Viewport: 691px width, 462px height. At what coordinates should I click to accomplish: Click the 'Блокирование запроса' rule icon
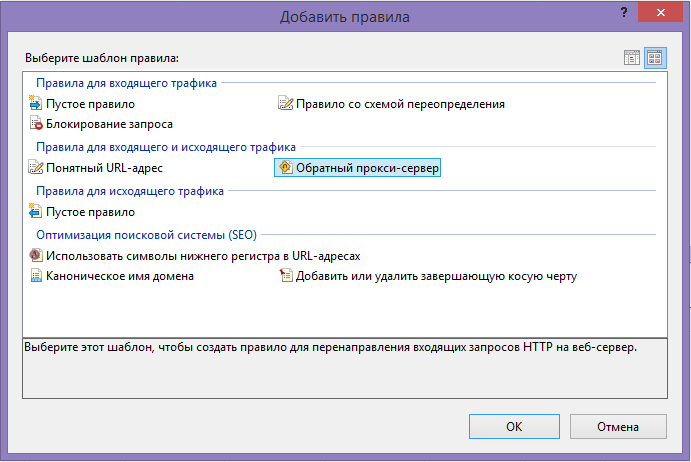tap(37, 124)
